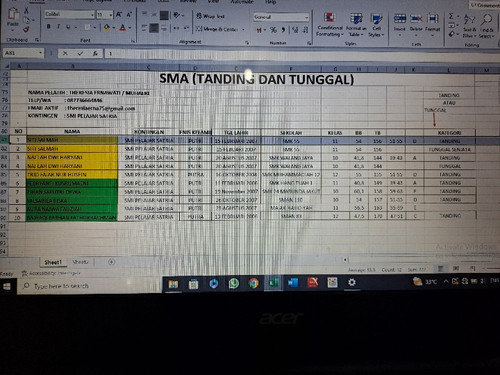Viewport: 500px width, 375px height.
Task: Toggle Underline formatting
Action: 68,27
